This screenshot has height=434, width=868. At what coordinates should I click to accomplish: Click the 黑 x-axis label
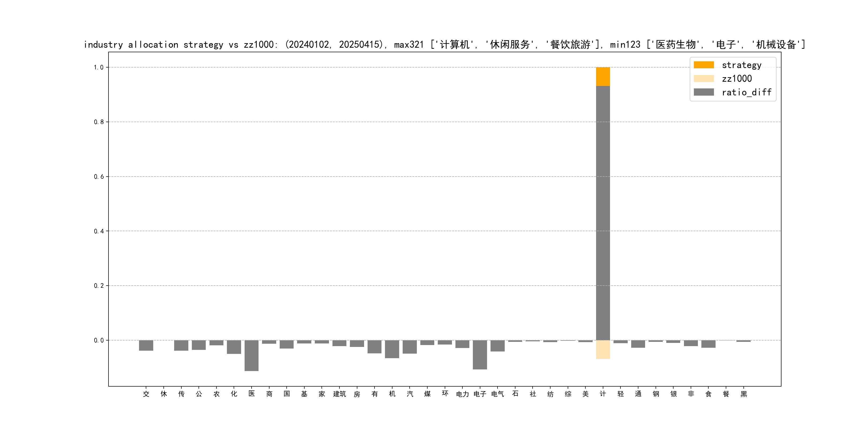[743, 394]
